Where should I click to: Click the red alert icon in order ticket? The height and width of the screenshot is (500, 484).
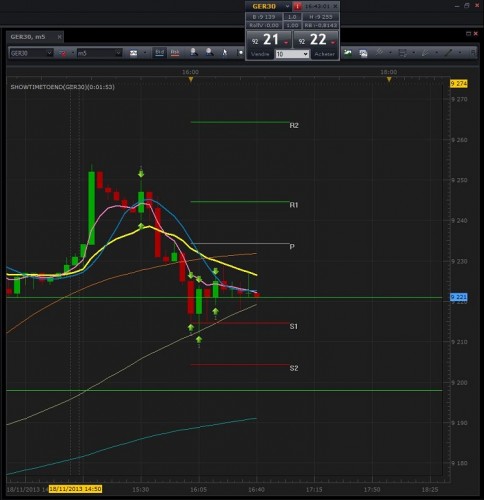pos(297,6)
